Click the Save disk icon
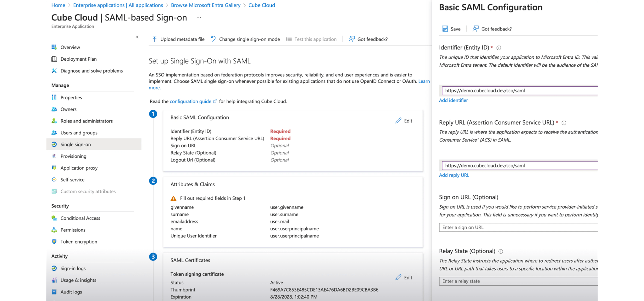Image resolution: width=644 pixels, height=301 pixels. click(x=445, y=29)
